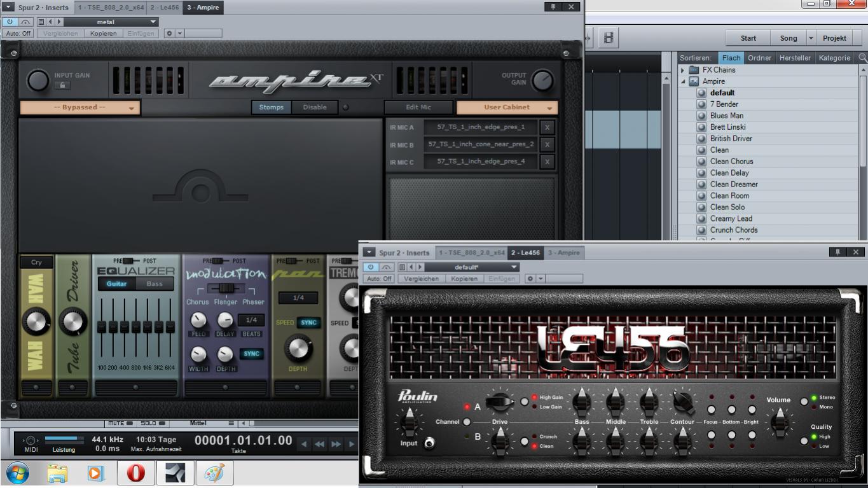This screenshot has height=488, width=868.
Task: Go to previous Ampire preset arrow
Action: 51,22
